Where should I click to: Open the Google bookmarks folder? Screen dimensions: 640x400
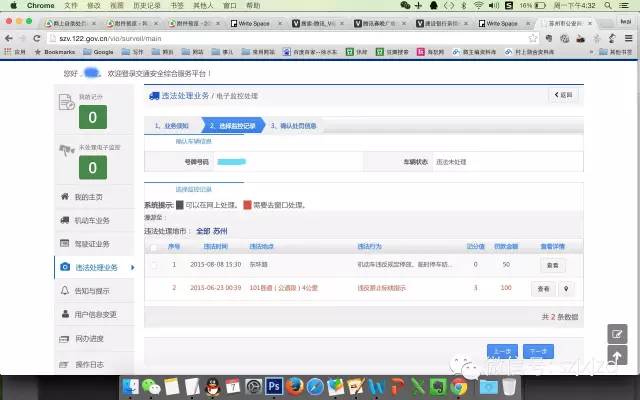(x=98, y=52)
